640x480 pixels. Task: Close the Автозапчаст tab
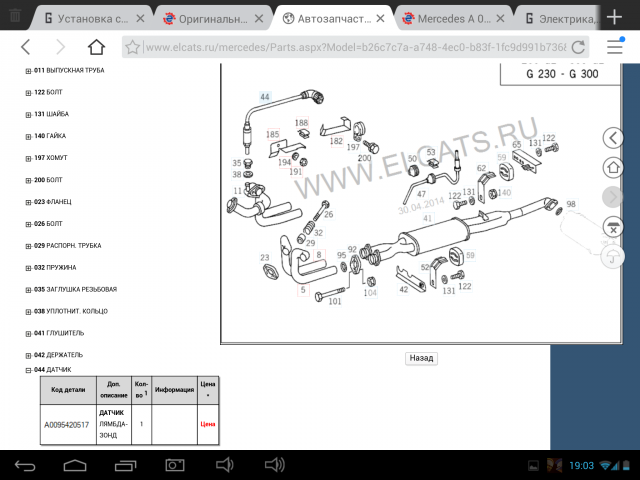point(380,18)
